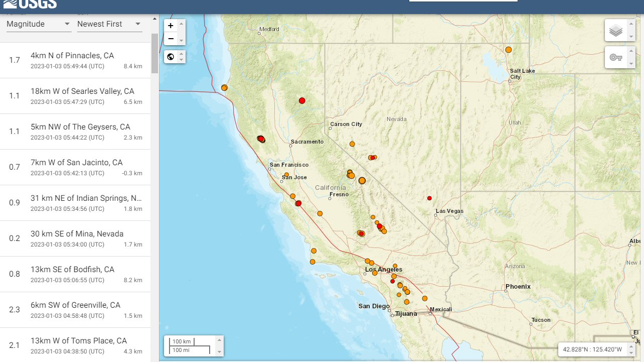The image size is (644, 362).
Task: Click orange earthquake marker east of San Diego
Action: pyautogui.click(x=425, y=298)
